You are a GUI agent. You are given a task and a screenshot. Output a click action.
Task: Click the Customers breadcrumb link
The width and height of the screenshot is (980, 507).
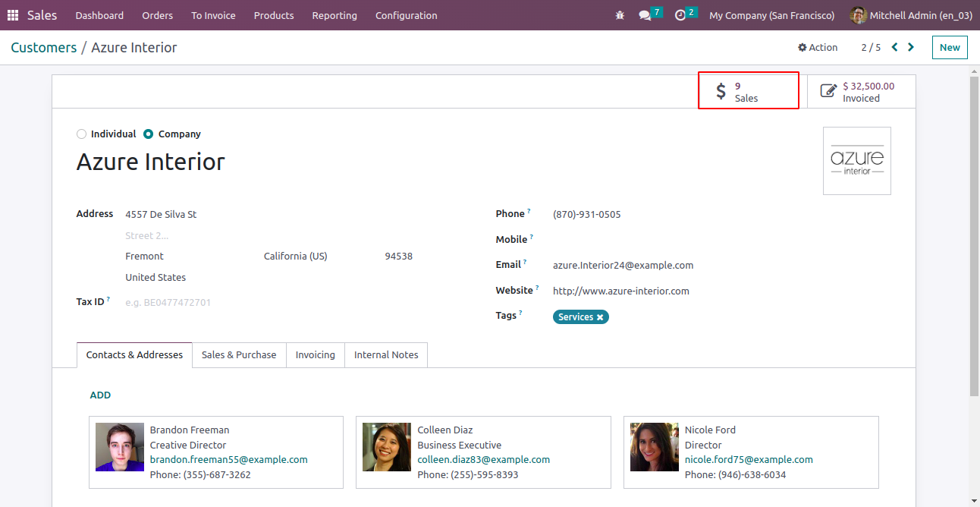coord(44,47)
